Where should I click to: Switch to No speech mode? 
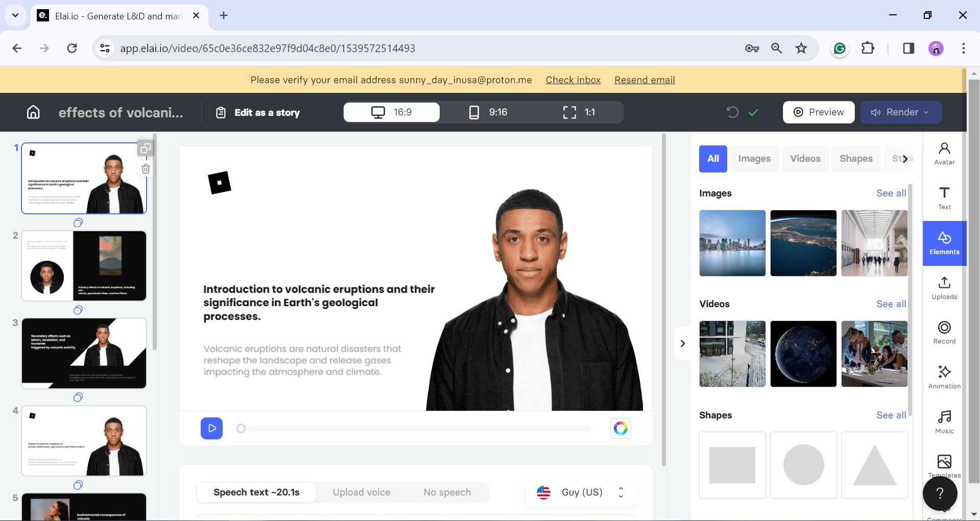447,492
